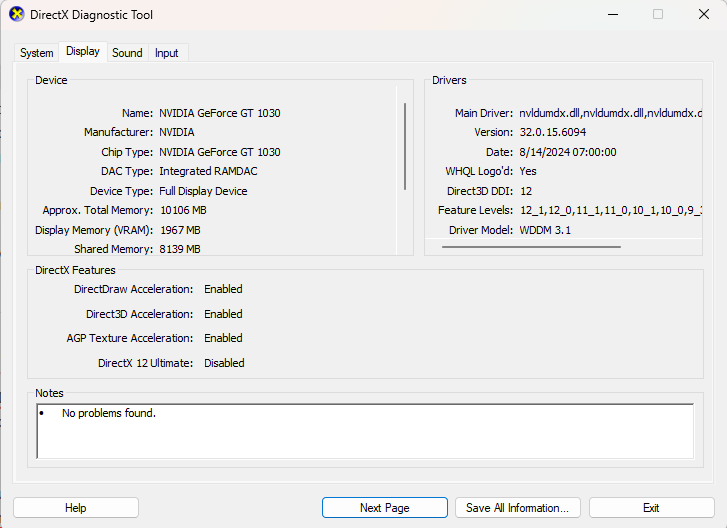The height and width of the screenshot is (528, 727).
Task: Click the Next Page button
Action: click(385, 508)
